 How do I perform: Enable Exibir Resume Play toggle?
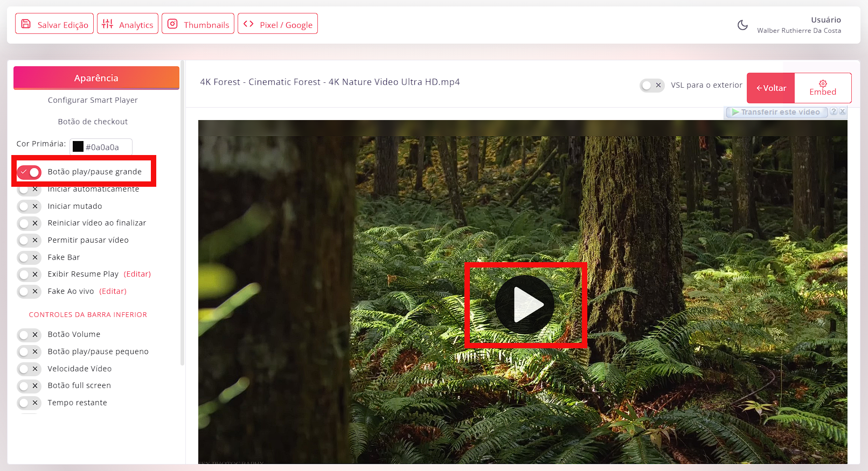point(29,275)
